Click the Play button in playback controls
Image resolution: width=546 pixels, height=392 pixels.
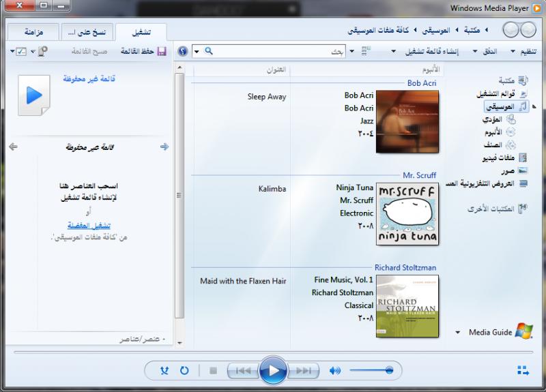[273, 370]
